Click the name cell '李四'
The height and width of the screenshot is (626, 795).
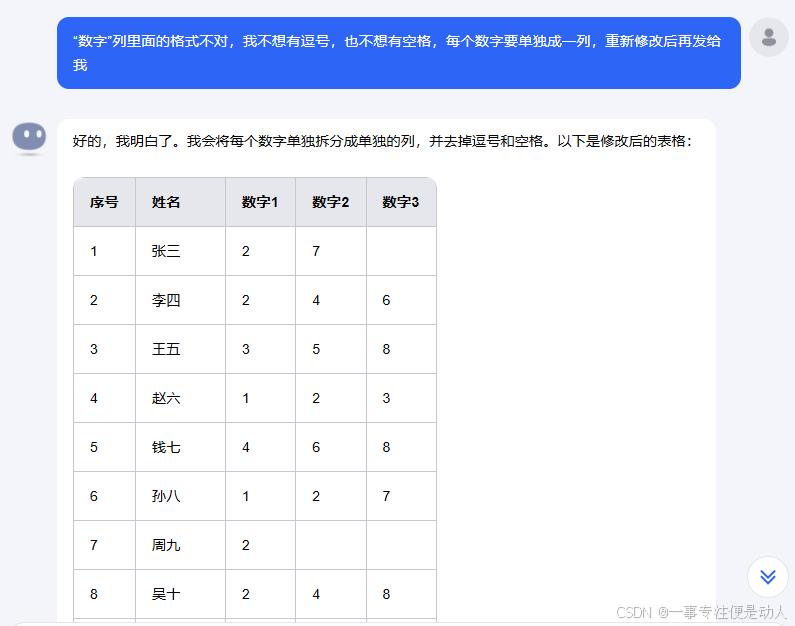point(180,300)
